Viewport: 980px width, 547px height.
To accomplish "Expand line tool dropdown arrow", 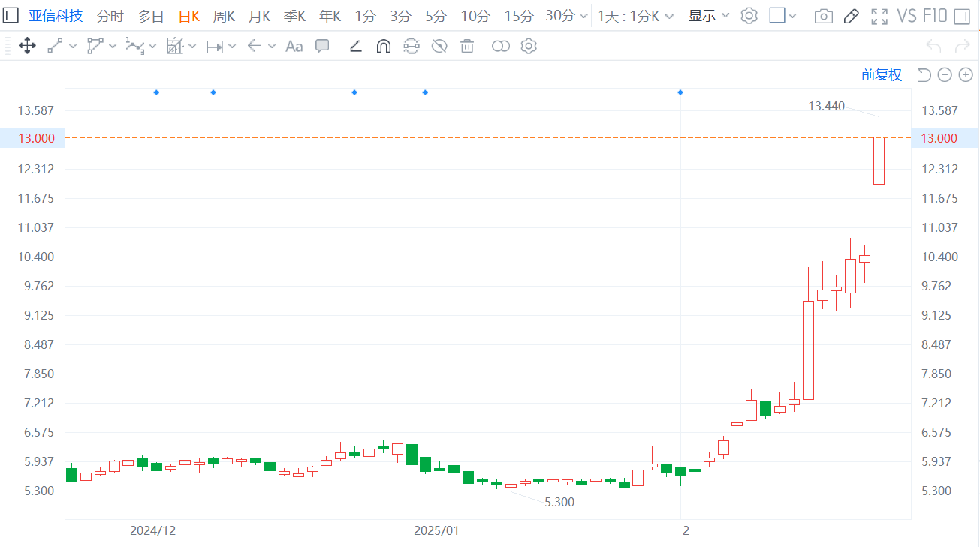I will 73,47.
